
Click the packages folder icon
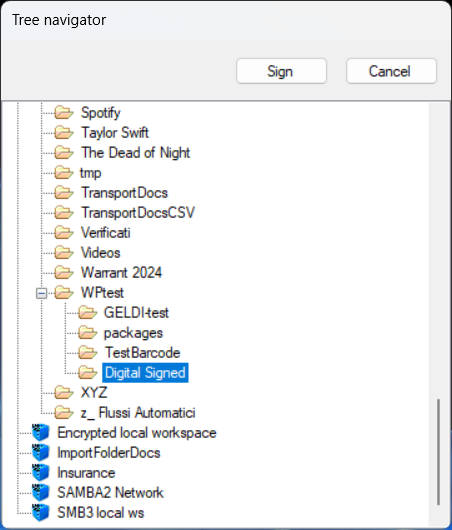(88, 333)
